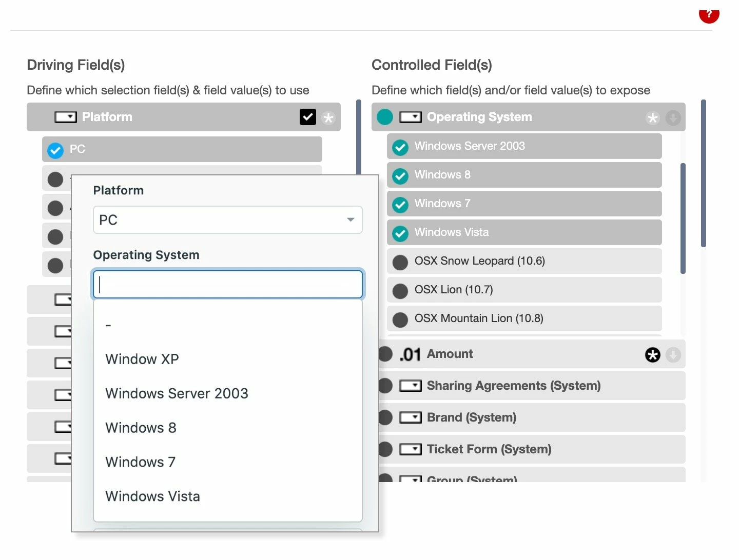The height and width of the screenshot is (560, 739).
Task: Click the down arrow icon on Amount row
Action: [673, 355]
